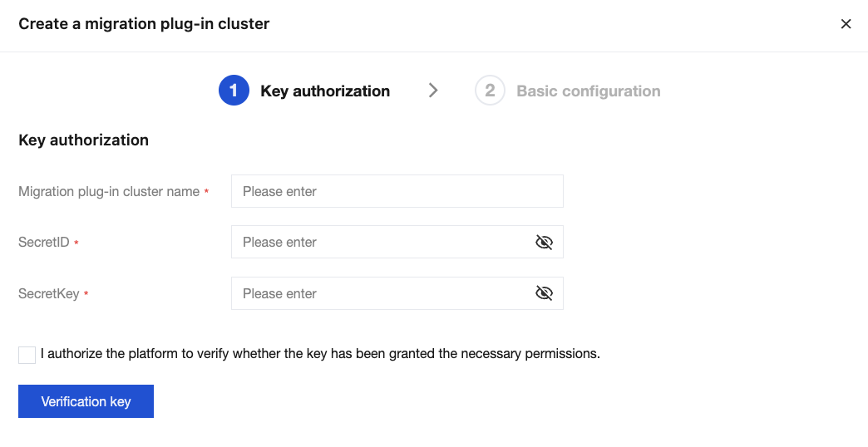Enable the platform authorization checkbox

pyautogui.click(x=27, y=355)
